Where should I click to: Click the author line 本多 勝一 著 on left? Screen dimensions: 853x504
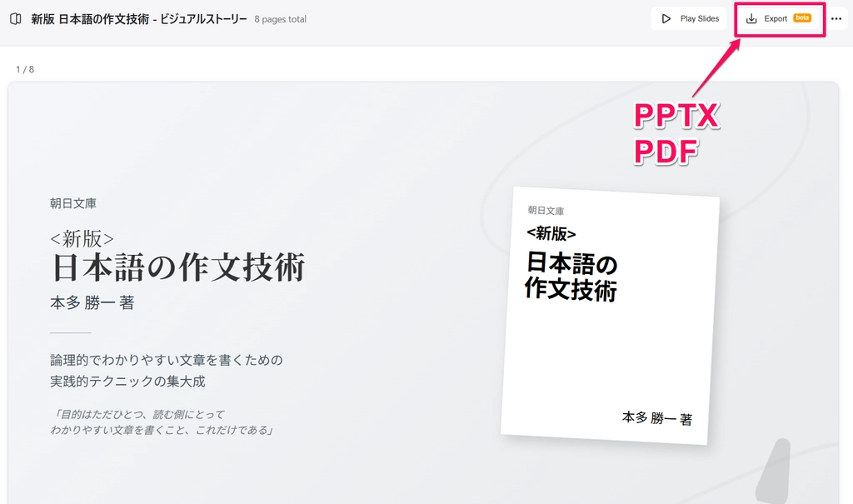click(92, 302)
